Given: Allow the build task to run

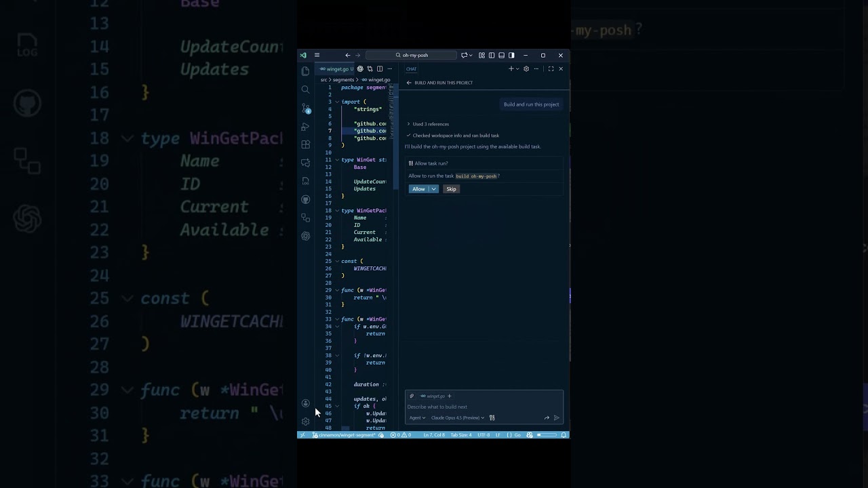Looking at the screenshot, I should tap(418, 189).
